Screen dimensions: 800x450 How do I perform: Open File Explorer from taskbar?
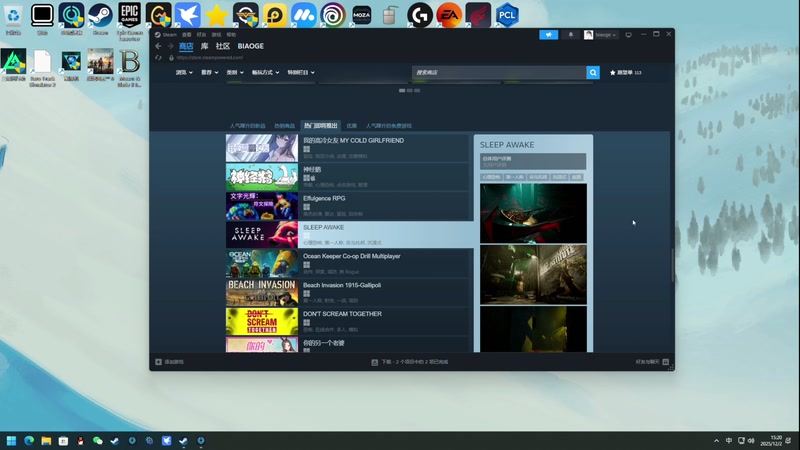[46, 441]
